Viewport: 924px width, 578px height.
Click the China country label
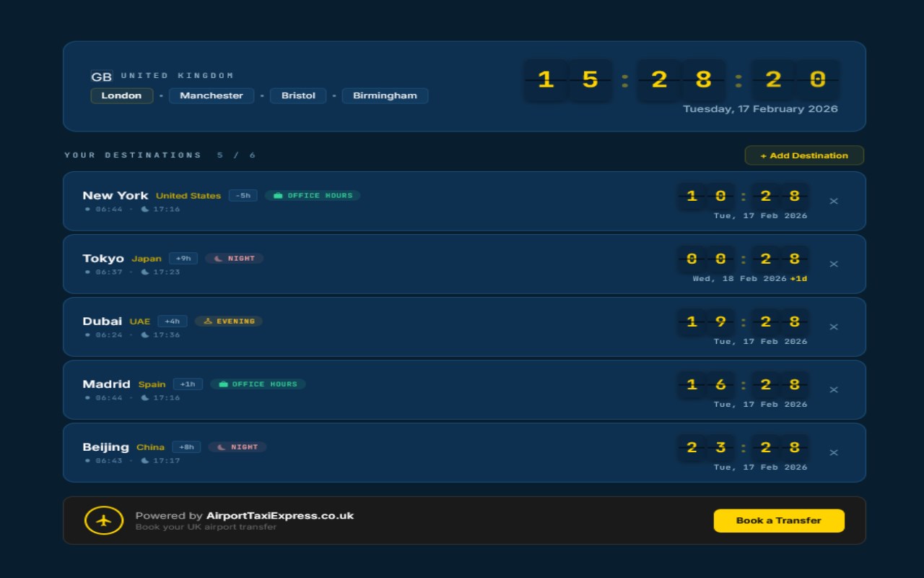pos(151,447)
